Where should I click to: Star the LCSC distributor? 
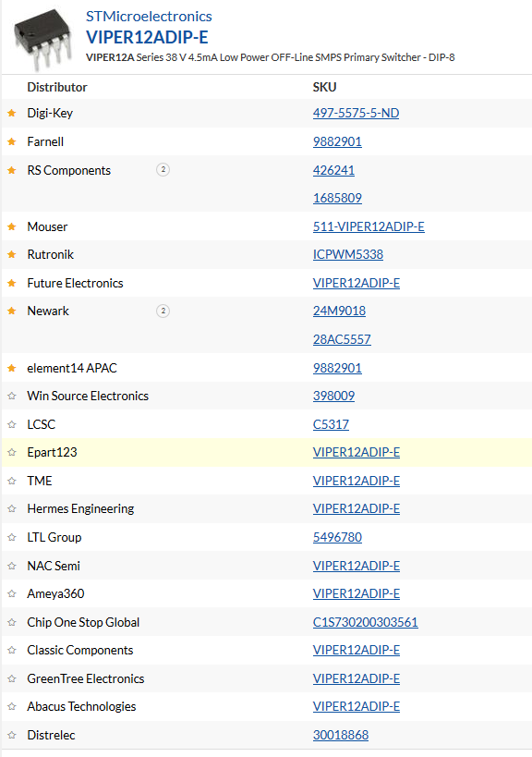12,424
